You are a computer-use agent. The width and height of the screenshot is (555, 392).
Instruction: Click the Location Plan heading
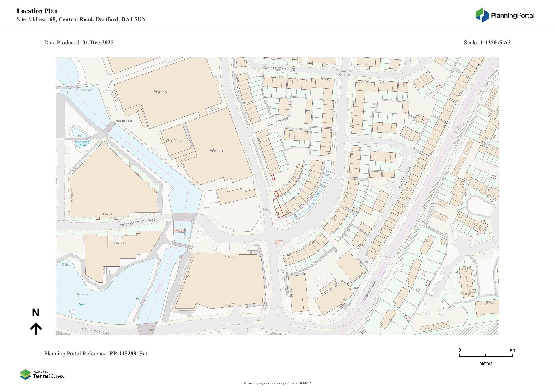[37, 11]
